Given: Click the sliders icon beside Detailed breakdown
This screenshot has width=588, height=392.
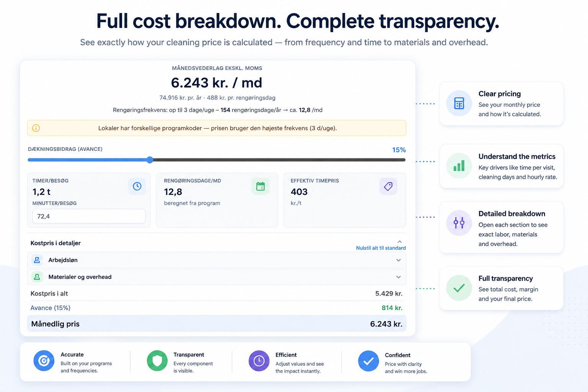Looking at the screenshot, I should click(x=459, y=223).
